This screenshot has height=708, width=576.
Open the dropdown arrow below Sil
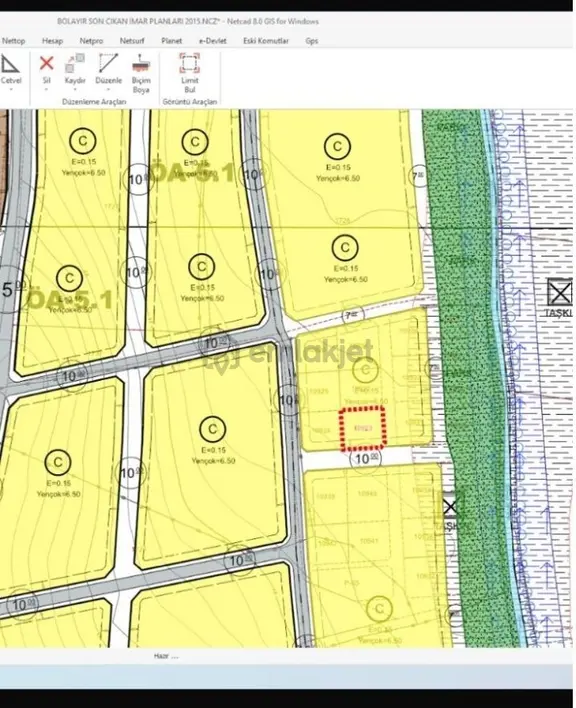tap(46, 89)
